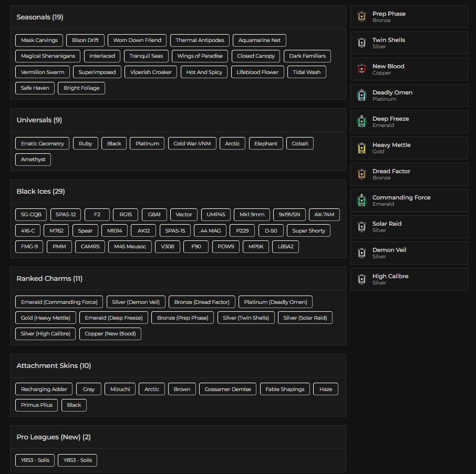Click the Commanding Force emerald charm icon
Image resolution: width=476 pixels, height=474 pixels.
point(361,200)
